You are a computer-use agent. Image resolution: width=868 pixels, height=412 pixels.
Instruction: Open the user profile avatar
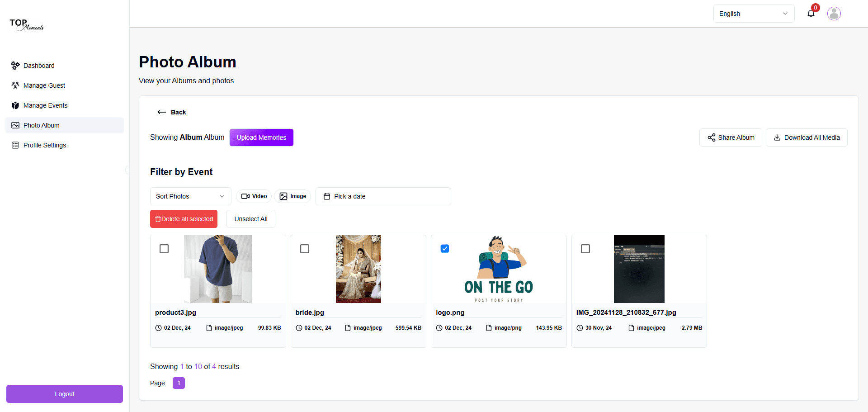point(834,14)
